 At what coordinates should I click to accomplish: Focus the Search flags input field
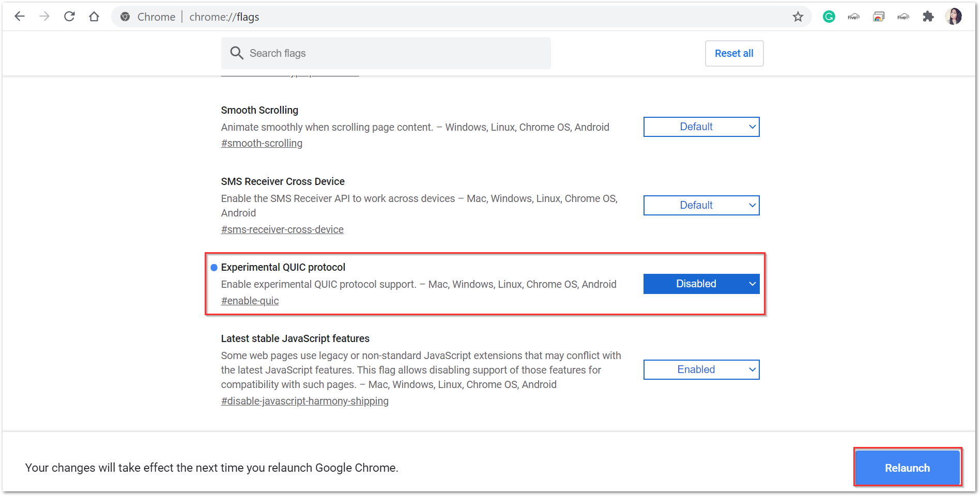coord(393,53)
